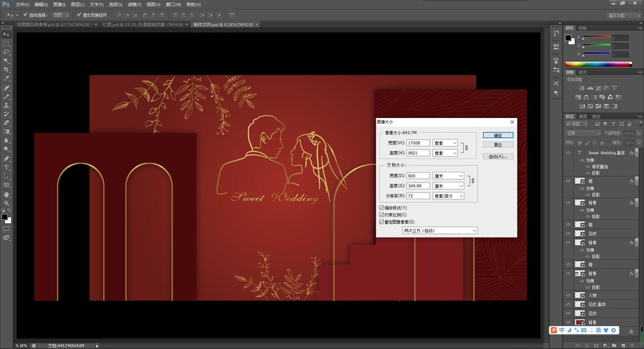Viewport: 644px width, 349px height.
Task: Add a Curves adjustment
Action: (x=598, y=88)
